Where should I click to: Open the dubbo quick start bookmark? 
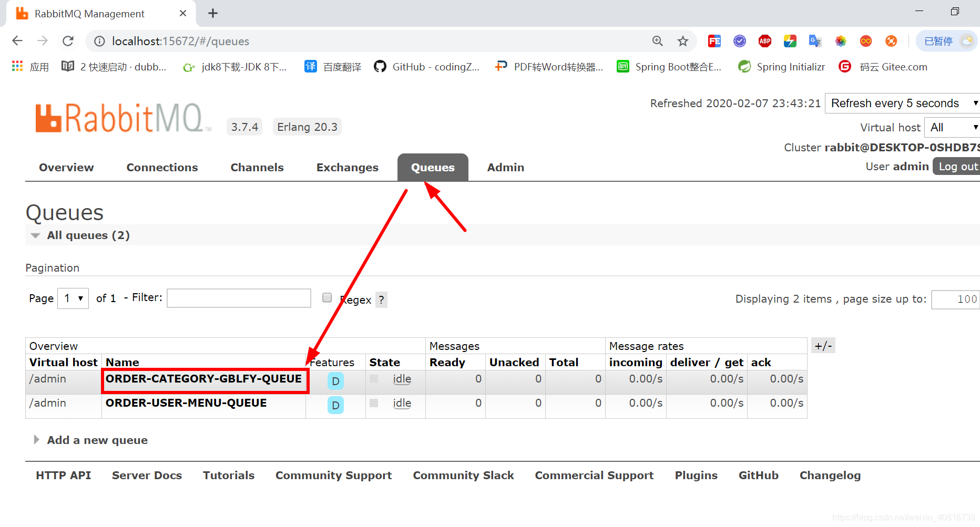coord(114,67)
